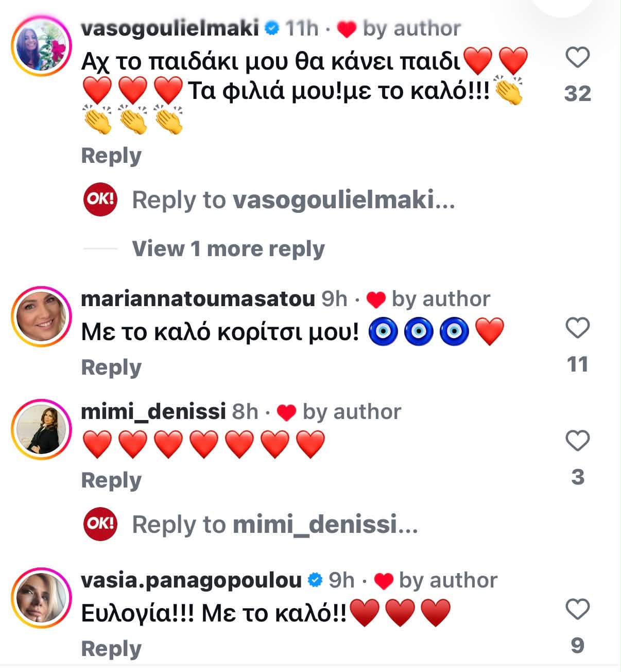Reply to vasia.panagopoulou's comment
Screen dimensions: 621x672
(111, 649)
